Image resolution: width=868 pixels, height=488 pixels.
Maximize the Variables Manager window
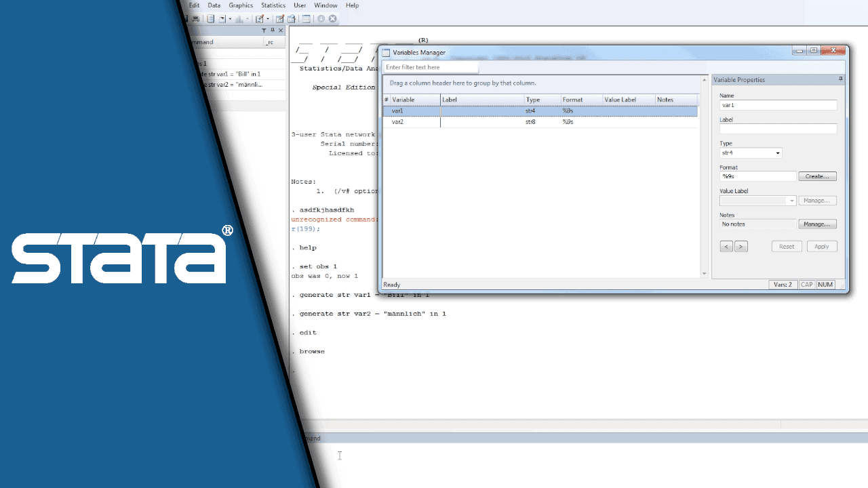(814, 51)
